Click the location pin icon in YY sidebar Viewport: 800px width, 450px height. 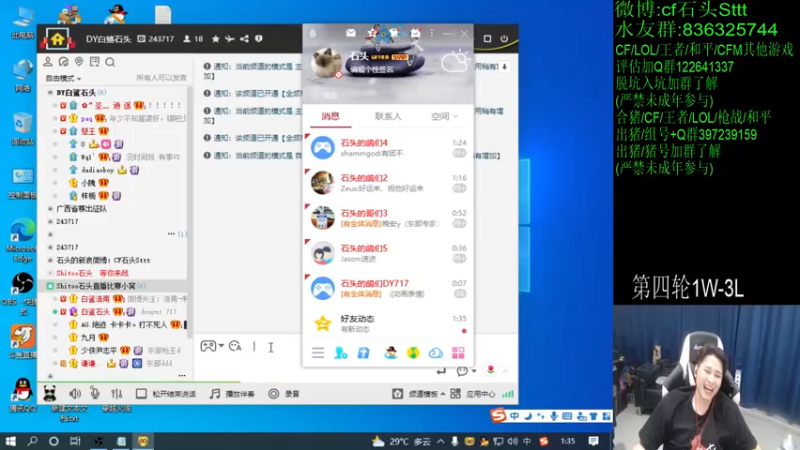pos(79,62)
